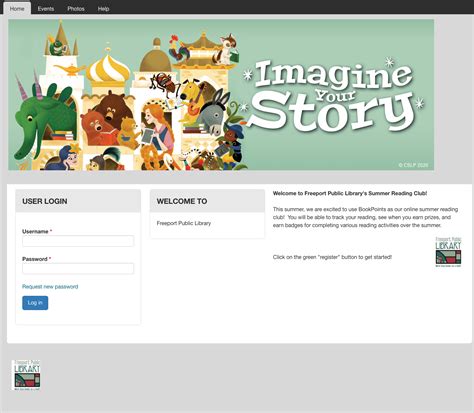Image resolution: width=474 pixels, height=413 pixels.
Task: Click the green register button instruction text
Action: click(x=332, y=257)
